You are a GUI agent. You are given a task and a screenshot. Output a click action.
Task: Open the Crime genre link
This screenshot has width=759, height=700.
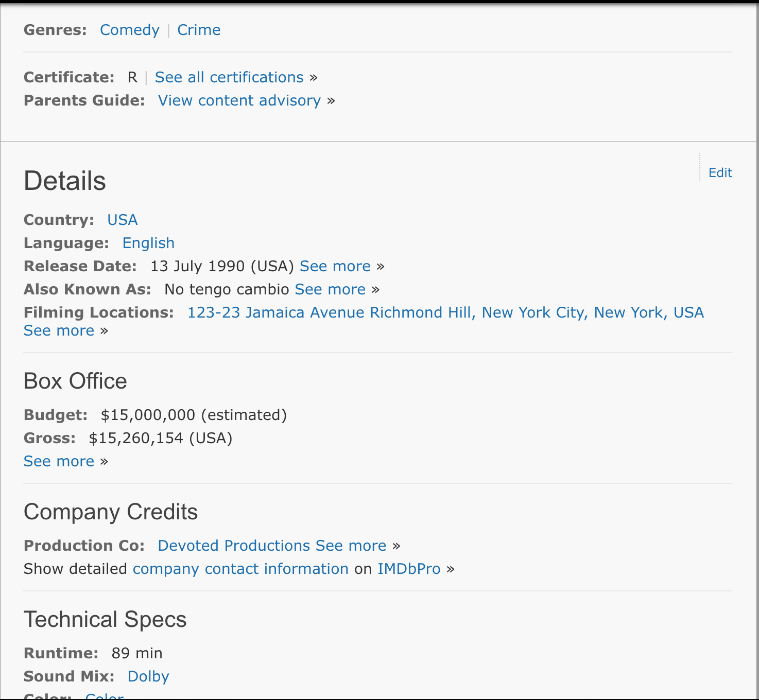click(199, 30)
